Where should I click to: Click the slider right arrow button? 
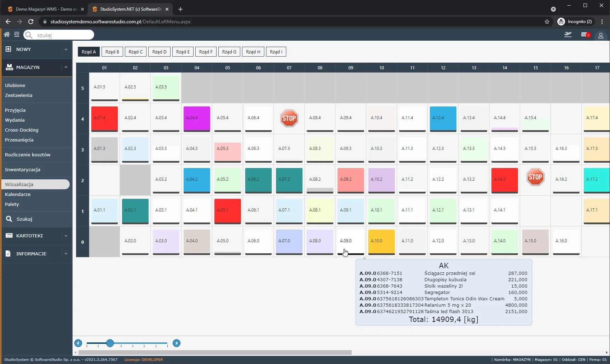click(x=177, y=343)
